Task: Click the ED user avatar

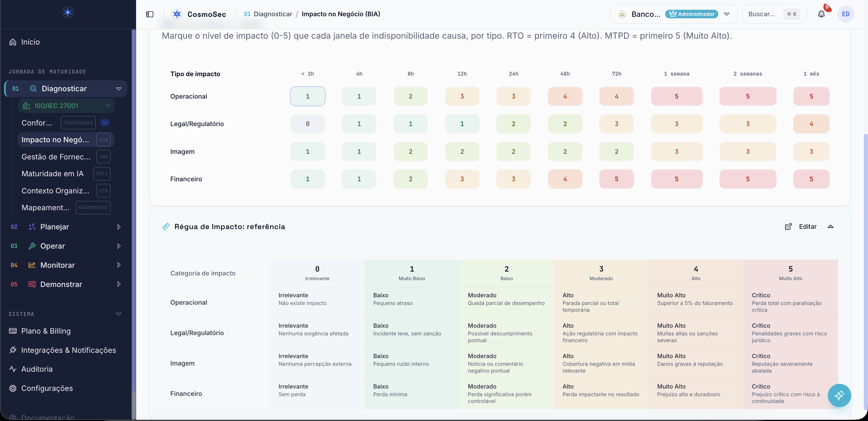Action: [x=846, y=14]
